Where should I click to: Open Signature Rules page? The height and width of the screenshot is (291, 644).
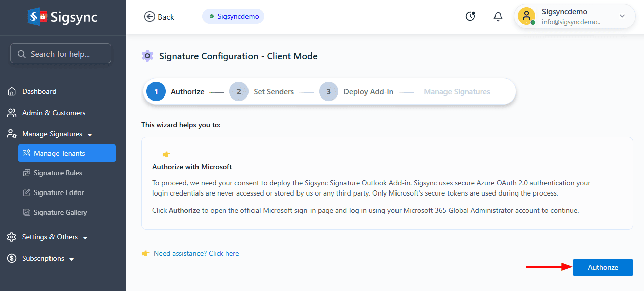coord(58,173)
